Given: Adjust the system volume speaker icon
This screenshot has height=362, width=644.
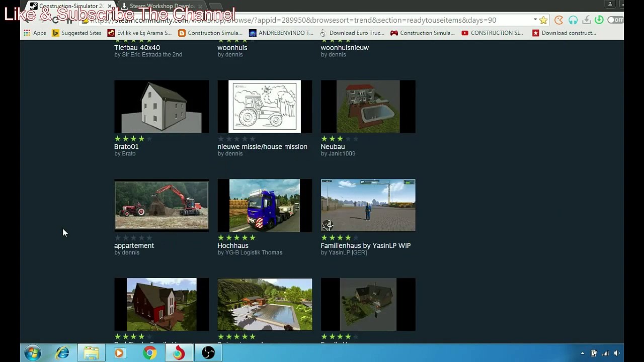Looking at the screenshot, I should coord(617,353).
